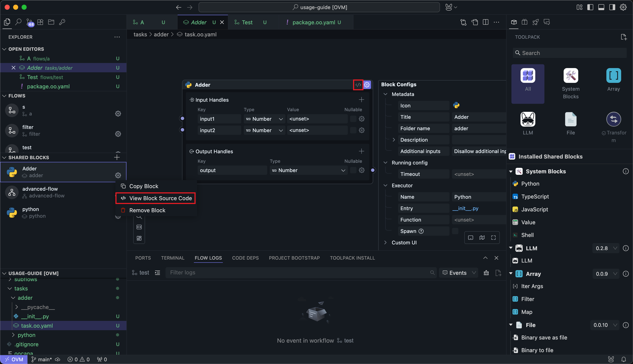The width and height of the screenshot is (633, 364).
Task: Open the LLM version 0.2.8 dropdown
Action: pos(606,248)
